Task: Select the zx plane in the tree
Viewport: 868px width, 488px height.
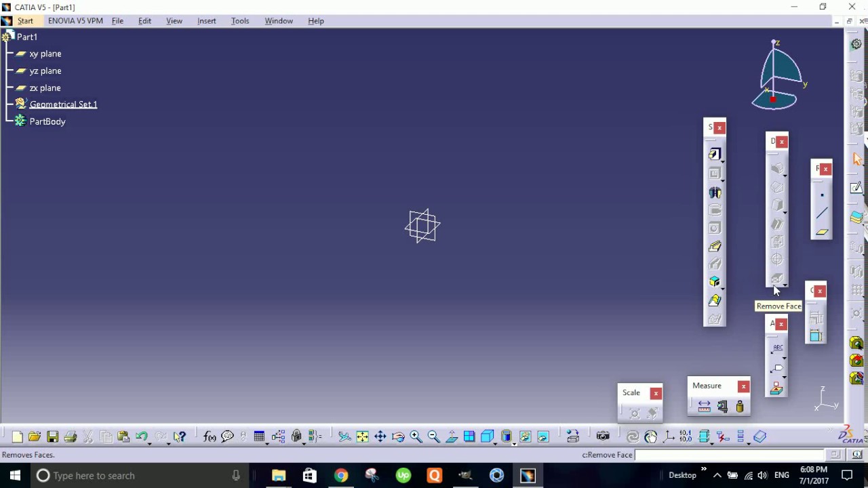Action: click(x=45, y=88)
